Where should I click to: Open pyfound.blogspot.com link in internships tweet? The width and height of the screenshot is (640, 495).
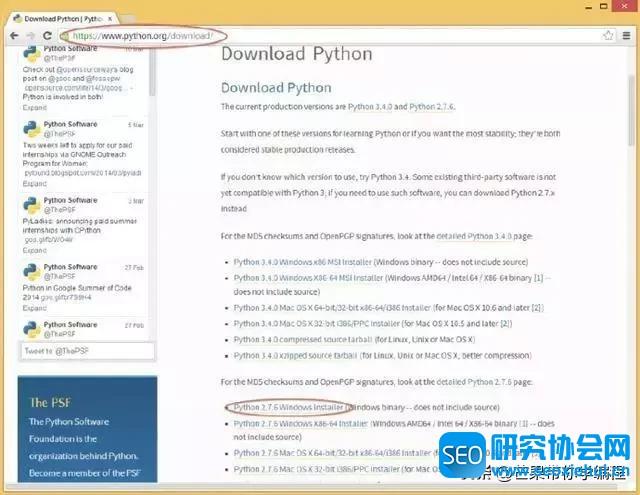tap(83, 173)
